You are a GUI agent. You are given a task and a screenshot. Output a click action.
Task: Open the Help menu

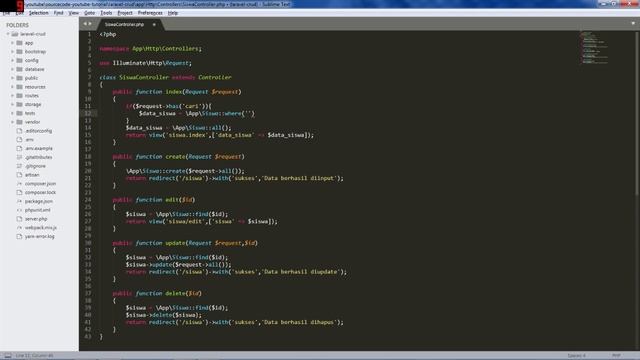[x=173, y=13]
